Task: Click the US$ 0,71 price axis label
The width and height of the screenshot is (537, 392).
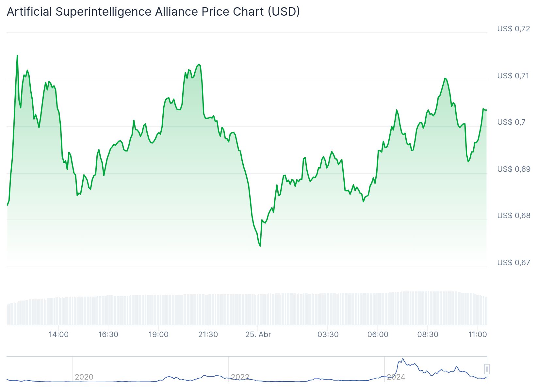Action: click(513, 76)
